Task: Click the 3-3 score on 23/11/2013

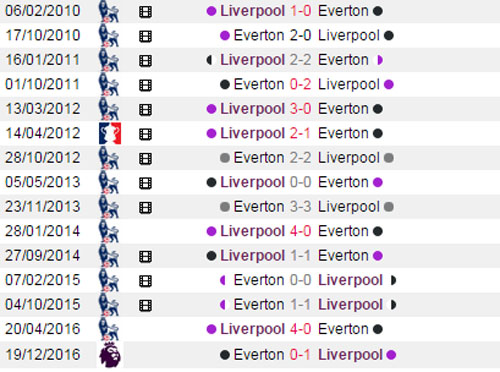Action: pos(301,207)
